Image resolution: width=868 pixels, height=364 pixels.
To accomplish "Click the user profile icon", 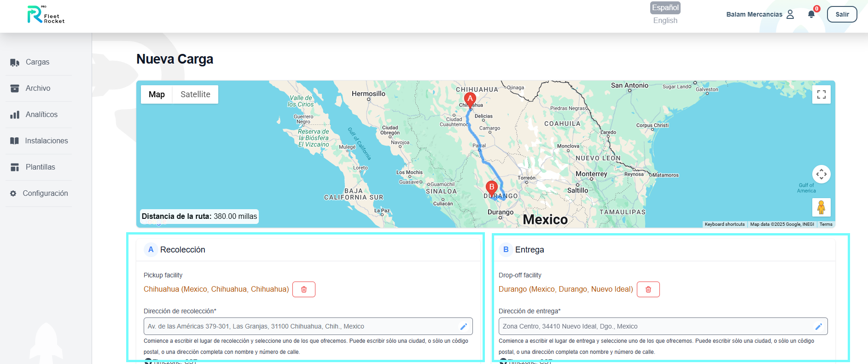I will click(790, 14).
